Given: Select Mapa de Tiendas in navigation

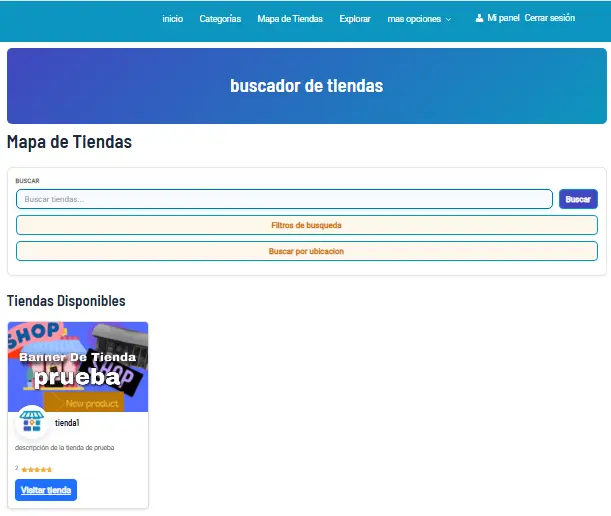Looking at the screenshot, I should 290,19.
